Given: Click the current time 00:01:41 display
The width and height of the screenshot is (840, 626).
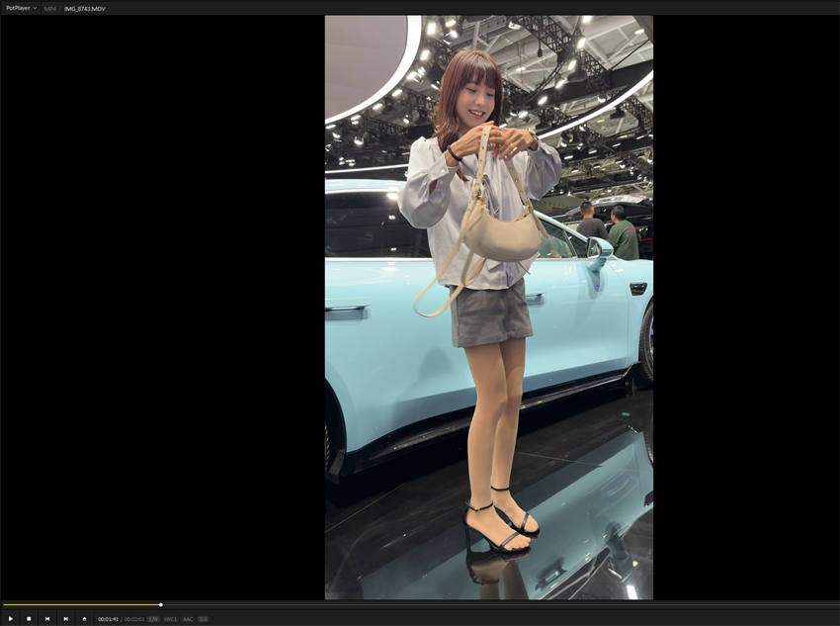Looking at the screenshot, I should tap(109, 619).
